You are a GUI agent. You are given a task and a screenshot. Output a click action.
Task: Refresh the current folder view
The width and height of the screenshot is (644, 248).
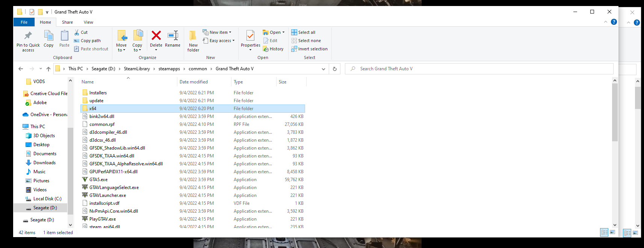(335, 69)
